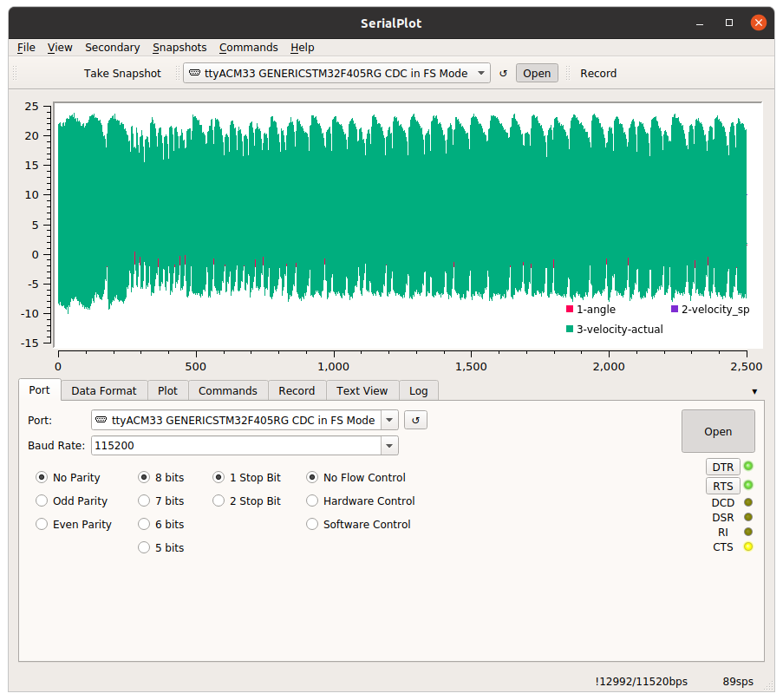Click the RTS green indicator light
Viewport: 783px width, 700px height.
pyautogui.click(x=747, y=486)
